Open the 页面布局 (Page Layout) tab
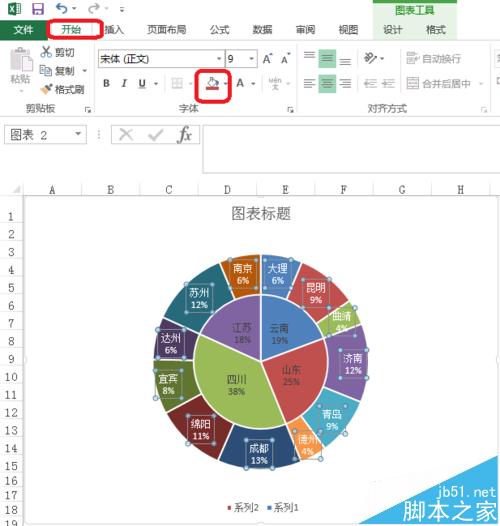The height and width of the screenshot is (526, 500). [167, 30]
